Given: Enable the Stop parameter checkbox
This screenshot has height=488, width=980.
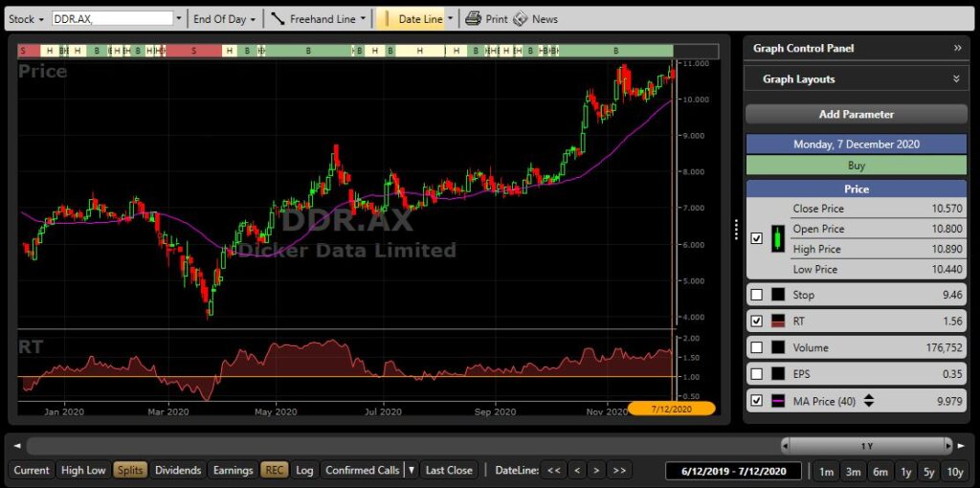Looking at the screenshot, I should click(x=757, y=295).
